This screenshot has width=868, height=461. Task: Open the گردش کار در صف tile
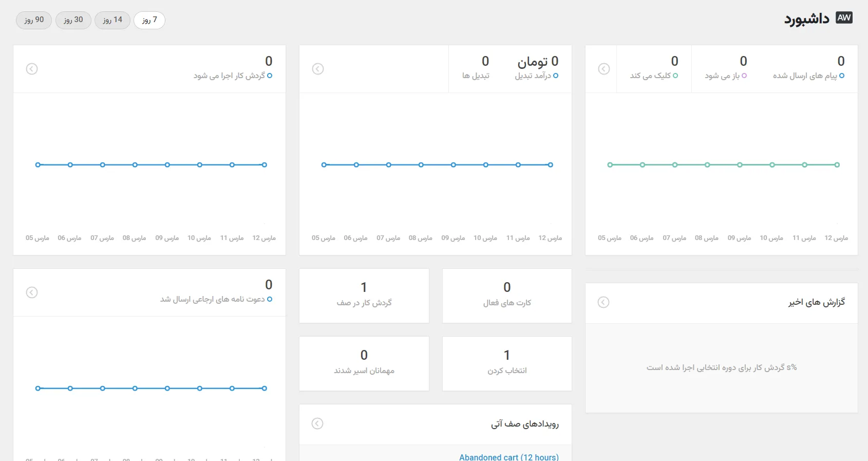click(x=364, y=296)
